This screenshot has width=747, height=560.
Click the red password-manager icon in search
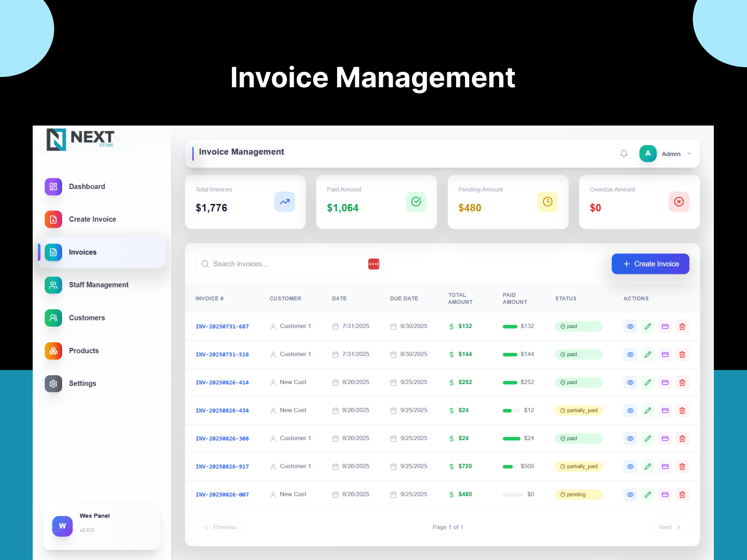pyautogui.click(x=373, y=264)
